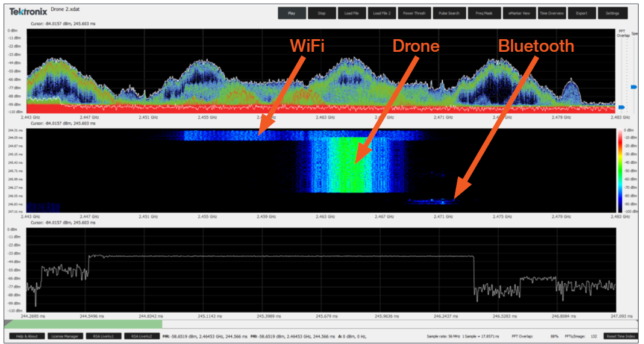Image resolution: width=644 pixels, height=344 pixels.
Task: Open the License Manager
Action: pos(64,336)
